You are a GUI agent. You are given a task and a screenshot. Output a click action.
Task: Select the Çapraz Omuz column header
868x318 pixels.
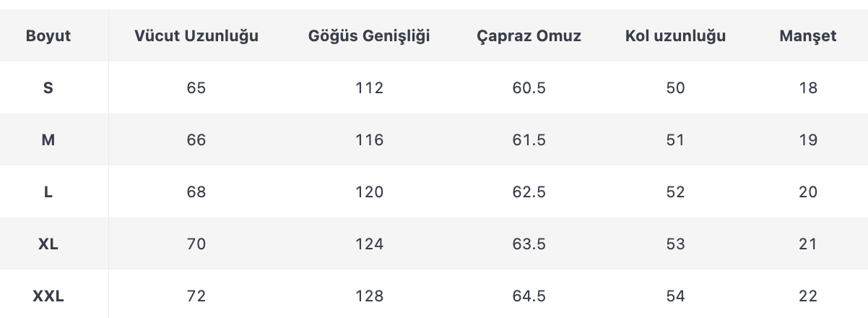(x=529, y=36)
